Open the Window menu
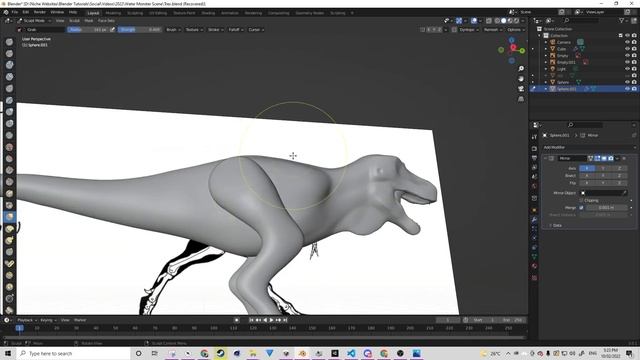The image size is (640, 360). tap(57, 12)
